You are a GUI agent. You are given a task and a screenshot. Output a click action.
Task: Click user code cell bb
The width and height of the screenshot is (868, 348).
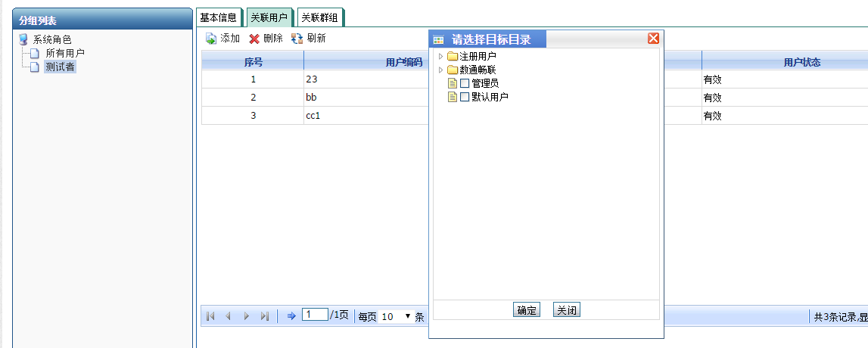(310, 98)
